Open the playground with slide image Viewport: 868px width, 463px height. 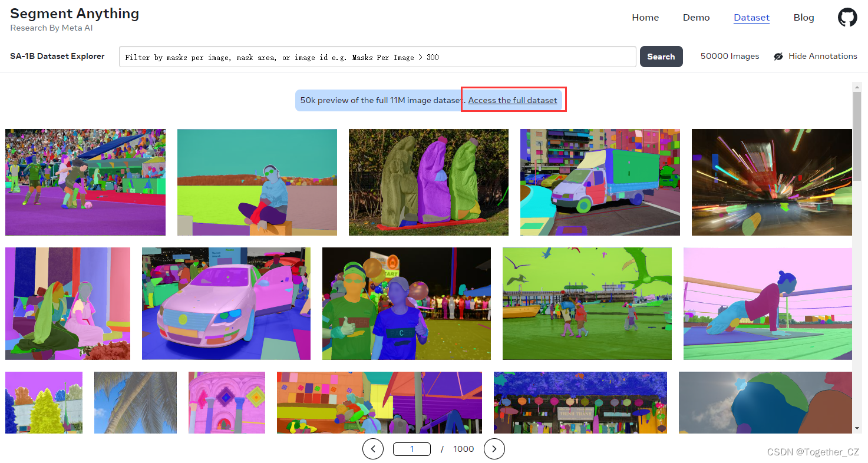[x=379, y=402]
